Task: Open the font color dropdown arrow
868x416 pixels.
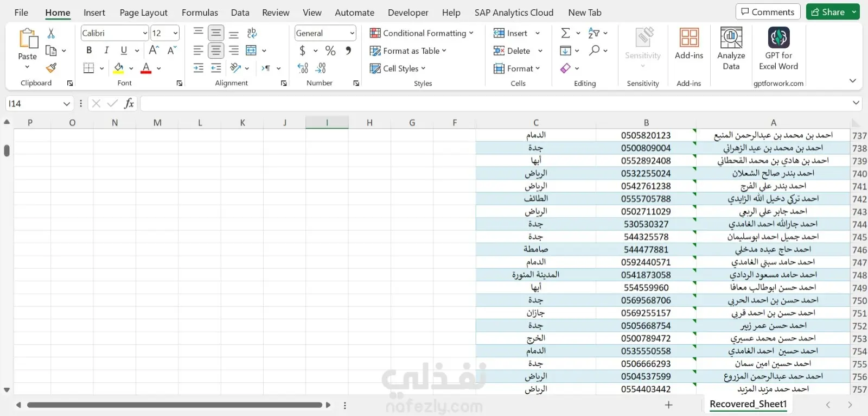Action: 159,68
